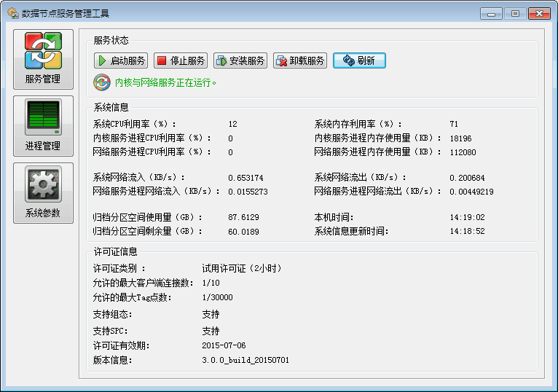The width and height of the screenshot is (558, 392).
Task: Click the running-status circular arrows icon
Action: click(x=102, y=82)
